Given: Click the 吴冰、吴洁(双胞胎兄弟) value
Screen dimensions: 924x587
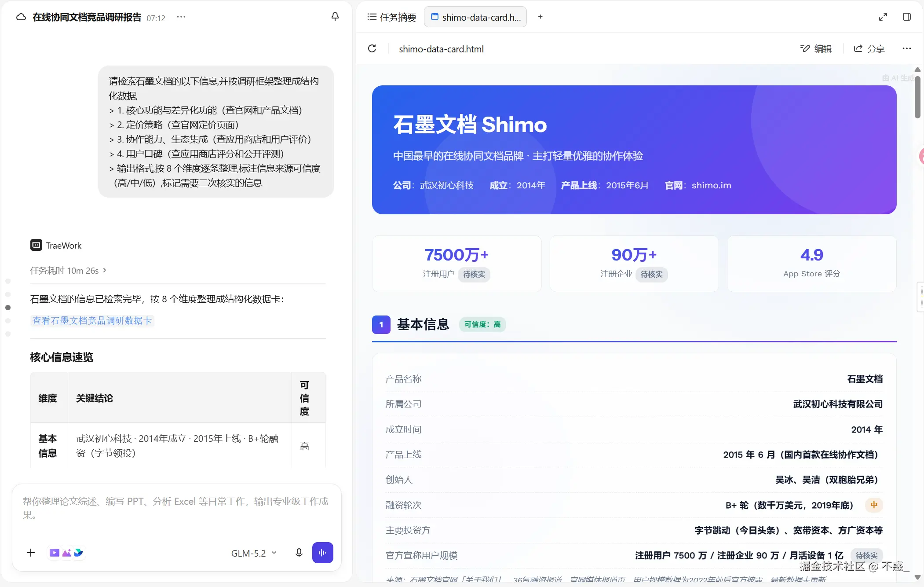Looking at the screenshot, I should pos(829,480).
